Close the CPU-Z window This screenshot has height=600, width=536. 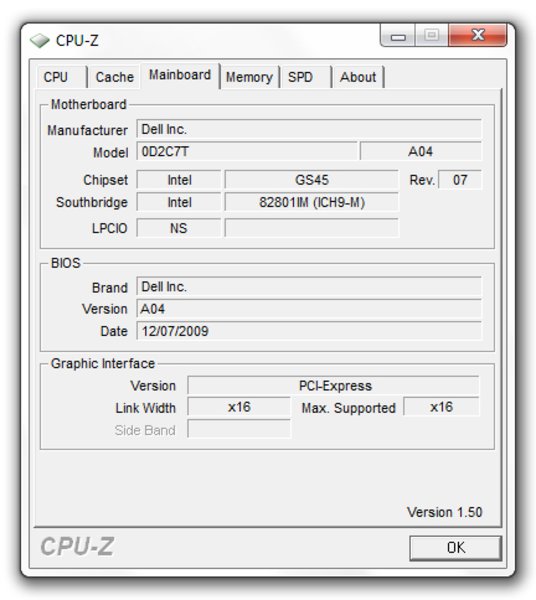pos(478,35)
